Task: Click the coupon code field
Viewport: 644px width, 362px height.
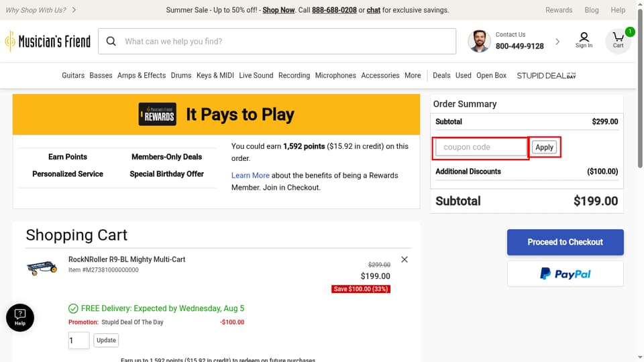Action: (481, 147)
